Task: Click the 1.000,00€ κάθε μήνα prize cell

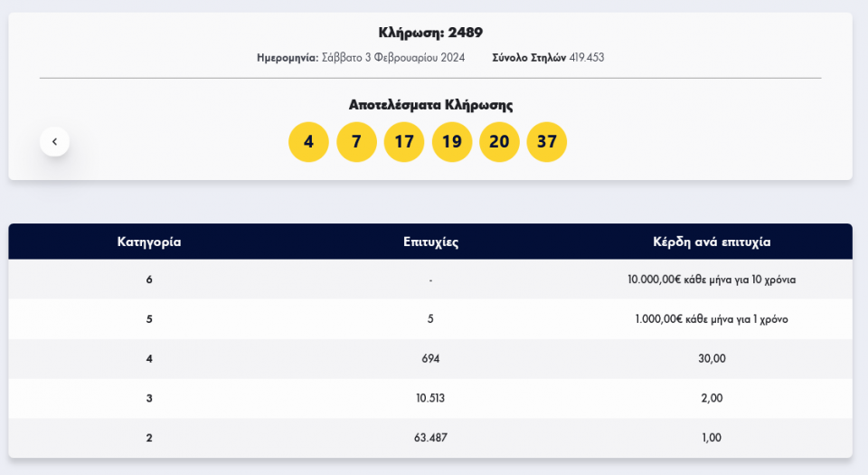Action: tap(712, 319)
